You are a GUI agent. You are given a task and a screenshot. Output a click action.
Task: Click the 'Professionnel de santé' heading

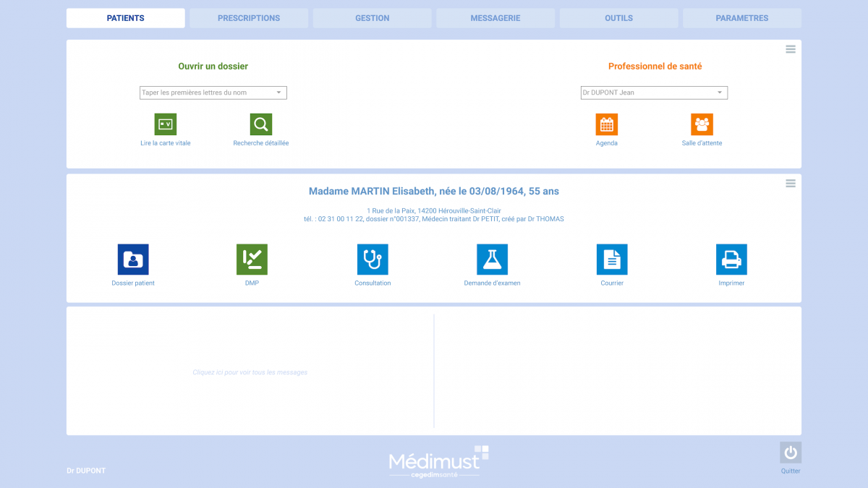[x=655, y=67]
